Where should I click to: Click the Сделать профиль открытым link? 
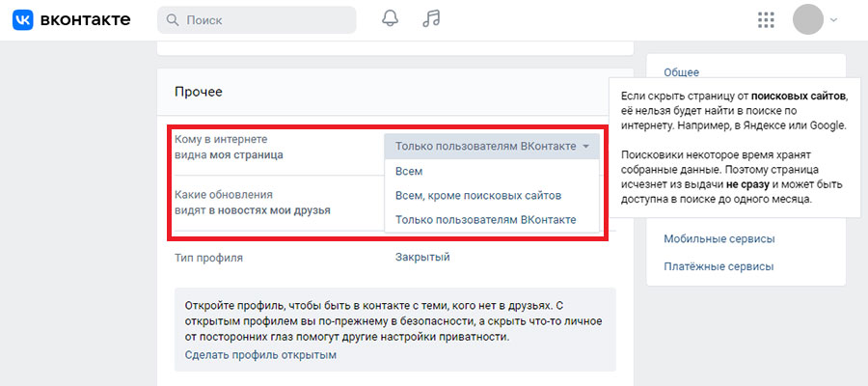point(260,354)
